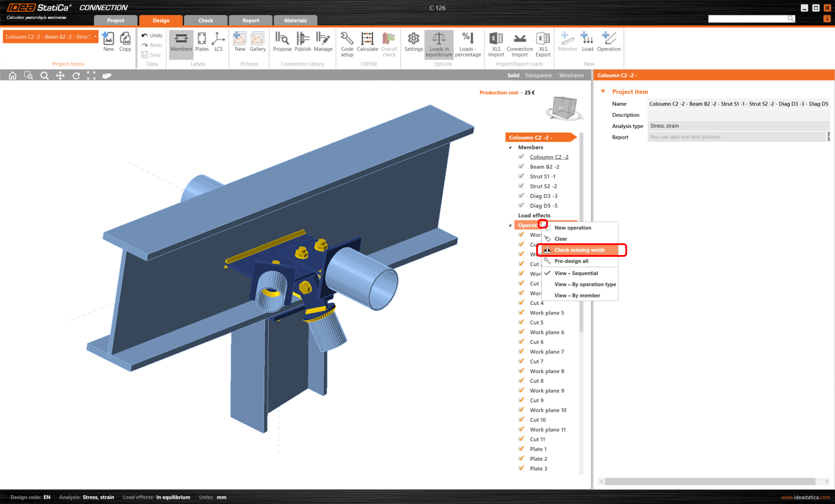835x504 pixels.
Task: Collapse the Members tree section
Action: pyautogui.click(x=510, y=147)
